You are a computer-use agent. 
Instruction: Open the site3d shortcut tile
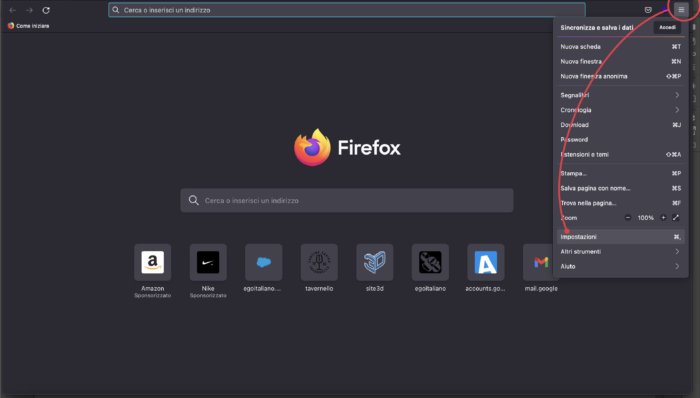(x=375, y=262)
